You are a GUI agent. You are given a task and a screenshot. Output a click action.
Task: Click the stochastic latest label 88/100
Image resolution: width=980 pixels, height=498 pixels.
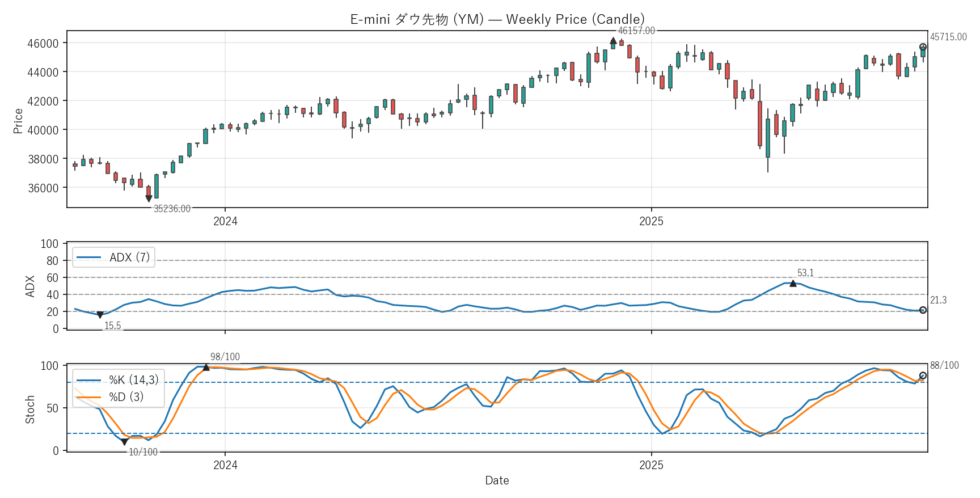click(x=944, y=365)
